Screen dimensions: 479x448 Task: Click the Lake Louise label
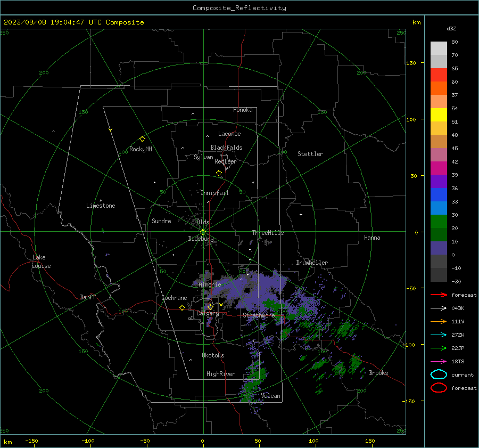(x=41, y=262)
